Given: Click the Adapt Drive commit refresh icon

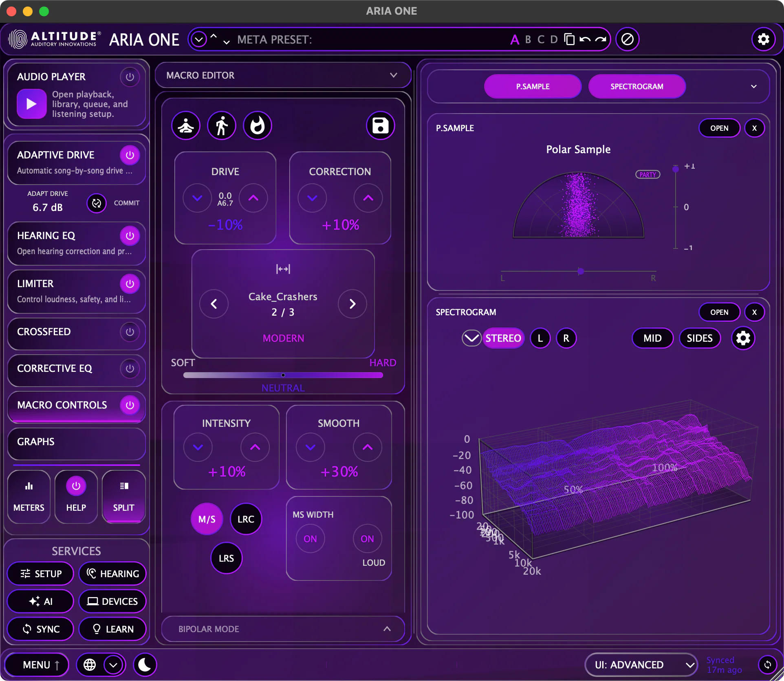Looking at the screenshot, I should click(97, 203).
